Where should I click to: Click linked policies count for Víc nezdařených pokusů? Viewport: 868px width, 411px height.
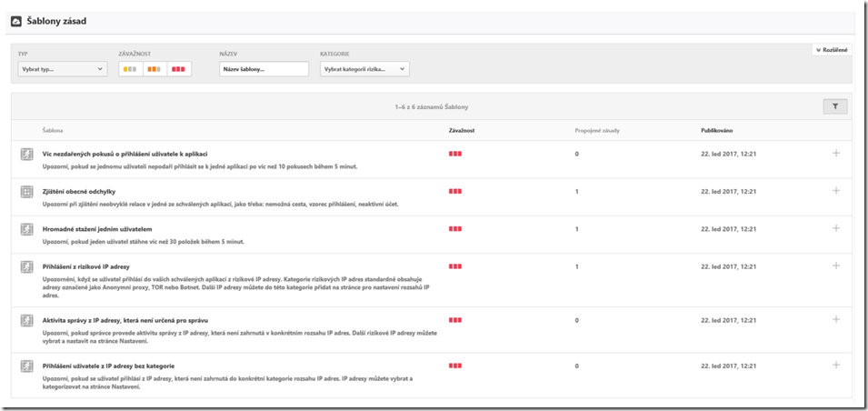(576, 154)
